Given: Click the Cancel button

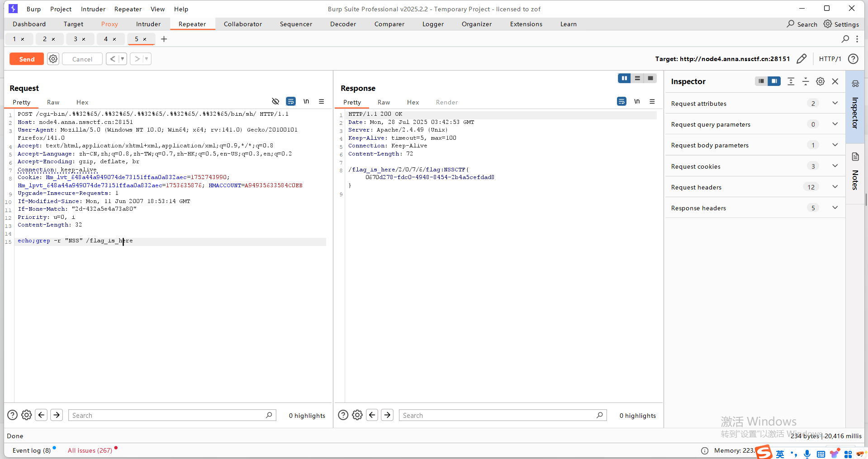Looking at the screenshot, I should tap(82, 59).
